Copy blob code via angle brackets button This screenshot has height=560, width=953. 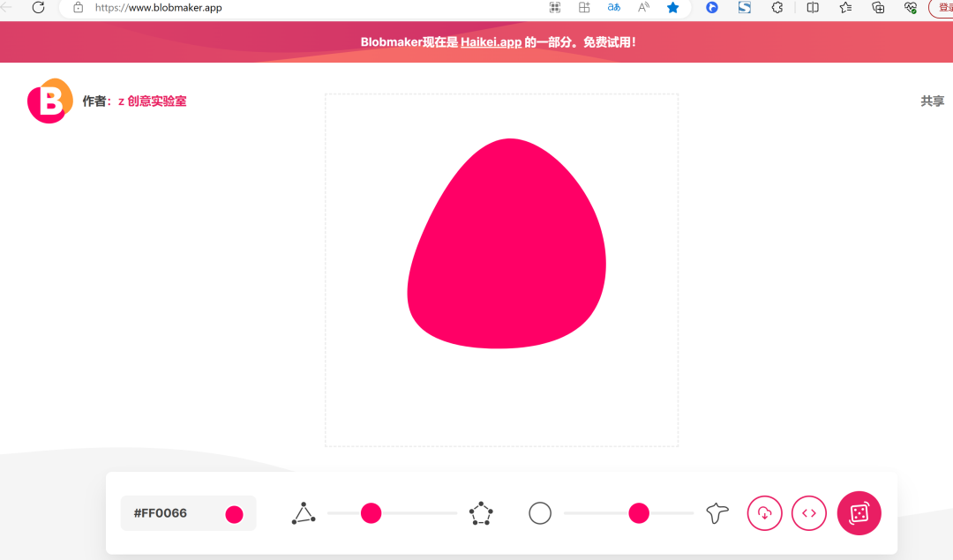click(x=809, y=513)
